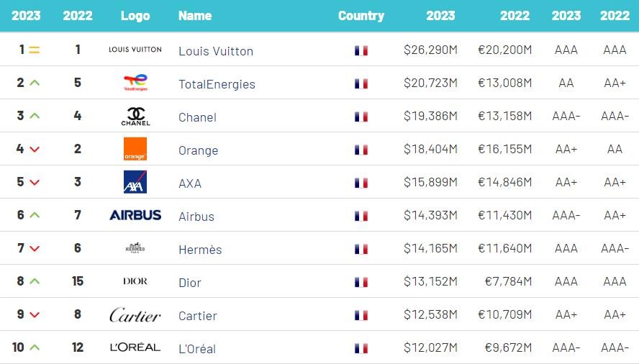Click the Dior logo
Screen dimensions: 639x364
click(135, 281)
